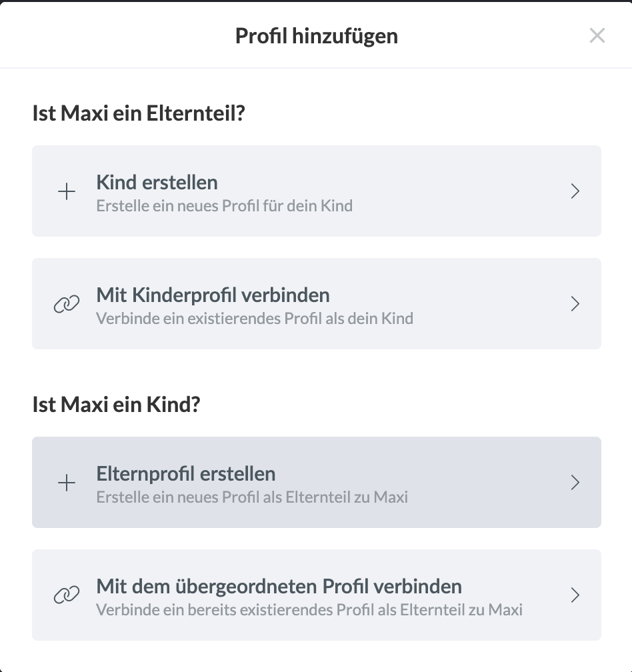Click the "Ist Maxi ein Elternteil?" heading

[x=139, y=113]
